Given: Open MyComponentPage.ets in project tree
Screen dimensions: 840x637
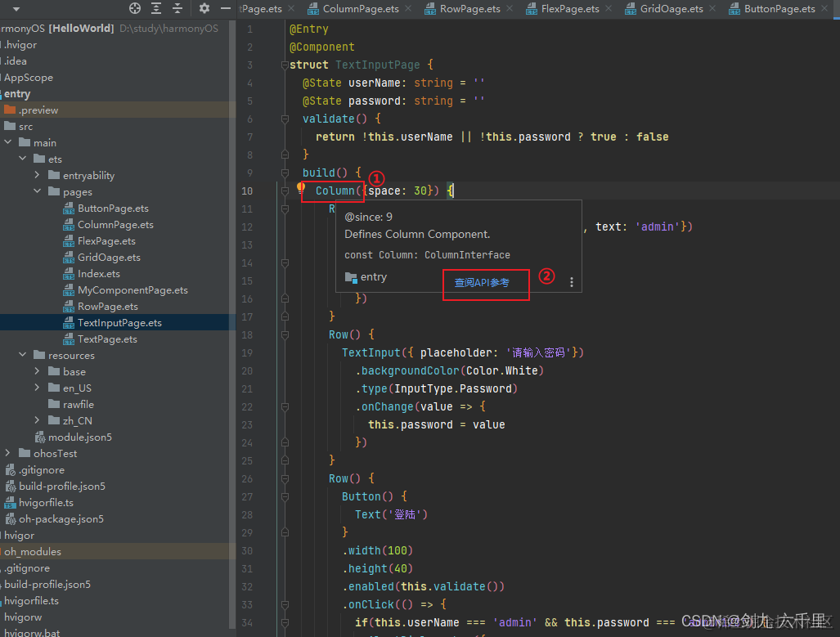Looking at the screenshot, I should tap(133, 289).
